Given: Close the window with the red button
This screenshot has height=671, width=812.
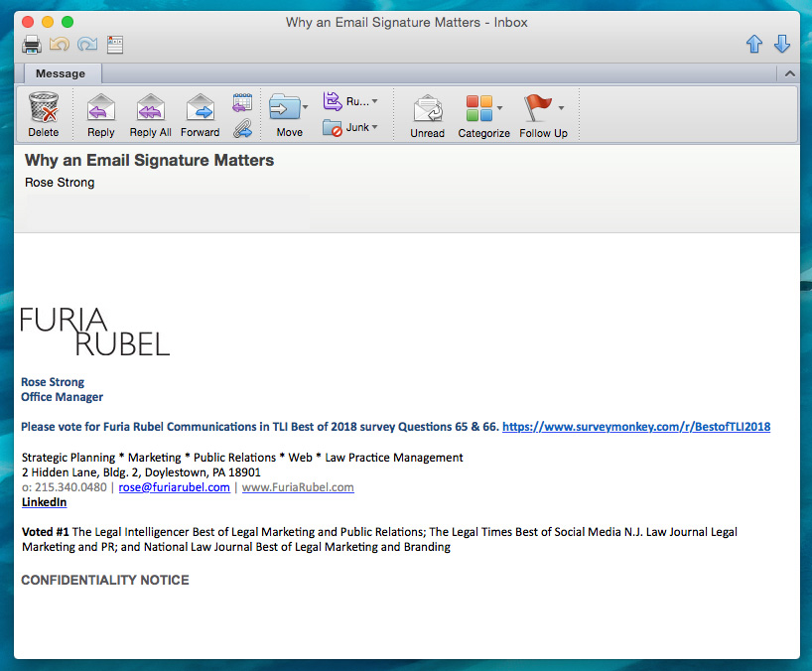Looking at the screenshot, I should pyautogui.click(x=28, y=22).
